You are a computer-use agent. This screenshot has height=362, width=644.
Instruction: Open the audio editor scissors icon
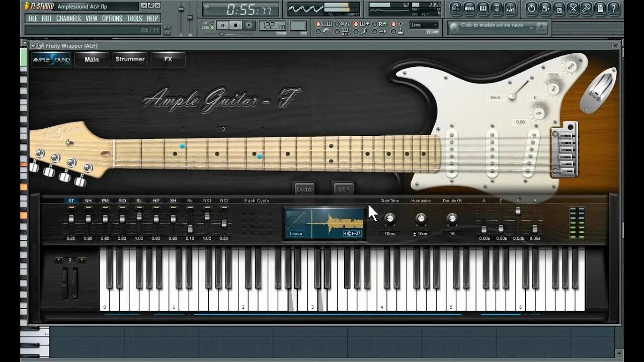573,8
